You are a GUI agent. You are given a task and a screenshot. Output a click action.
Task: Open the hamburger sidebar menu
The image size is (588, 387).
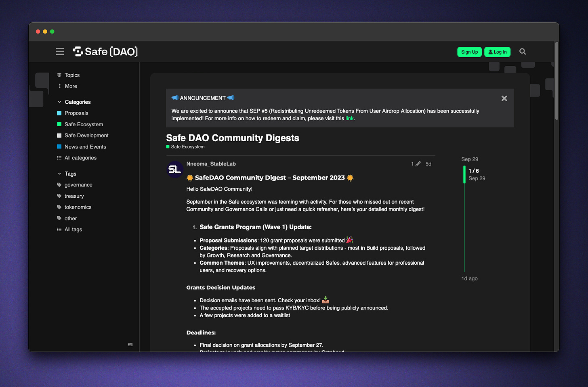(x=60, y=52)
